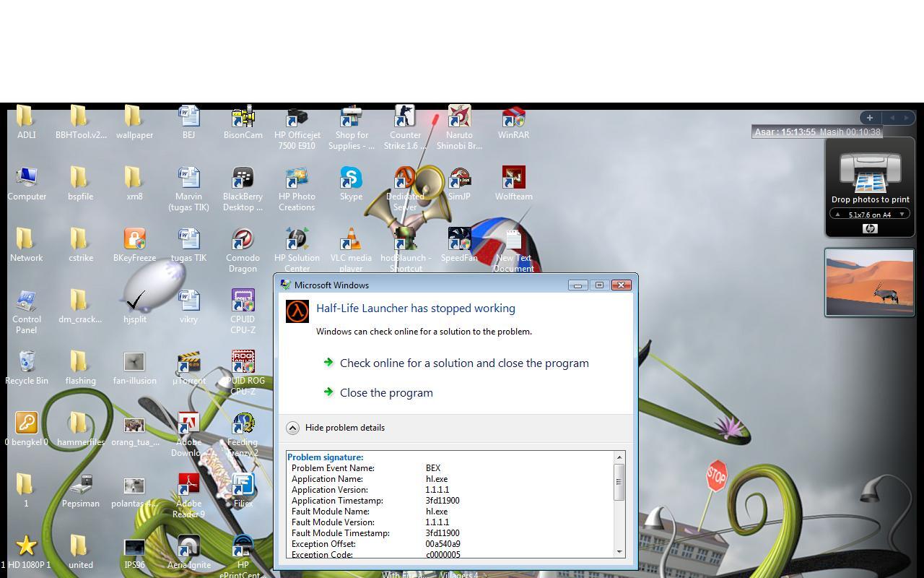The height and width of the screenshot is (578, 924).
Task: Click the Half-Life lambda icon in dialog
Action: [x=297, y=311]
